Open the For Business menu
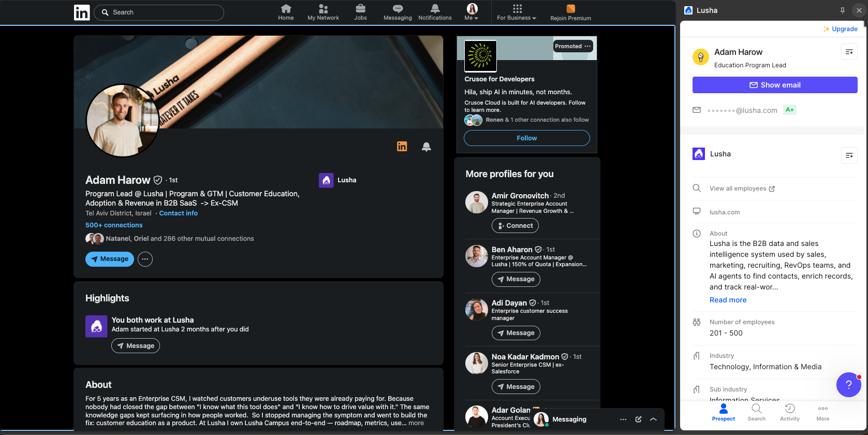Viewport: 868px width, 435px height. pos(517,12)
